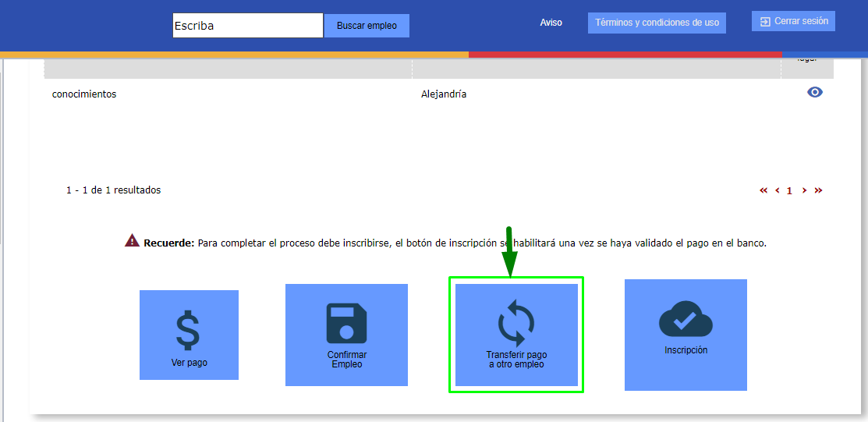Advance to next page with single-right arrow
This screenshot has height=422, width=868.
804,190
